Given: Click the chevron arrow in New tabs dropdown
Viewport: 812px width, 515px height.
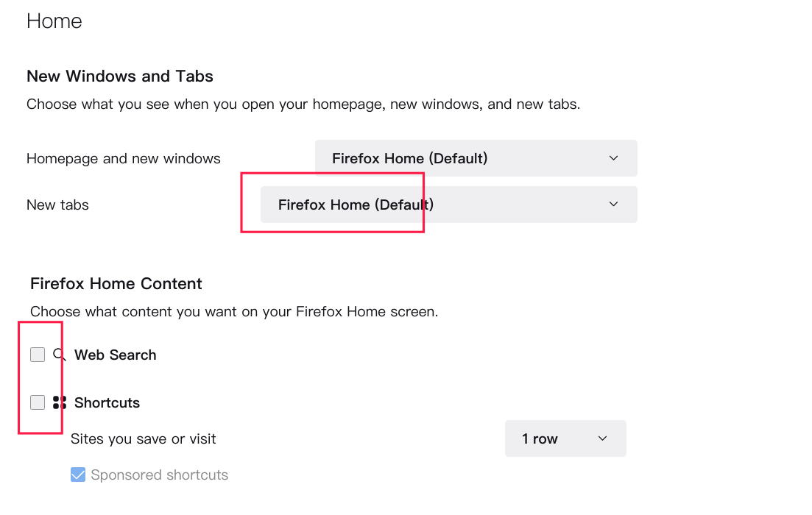Looking at the screenshot, I should pyautogui.click(x=614, y=205).
